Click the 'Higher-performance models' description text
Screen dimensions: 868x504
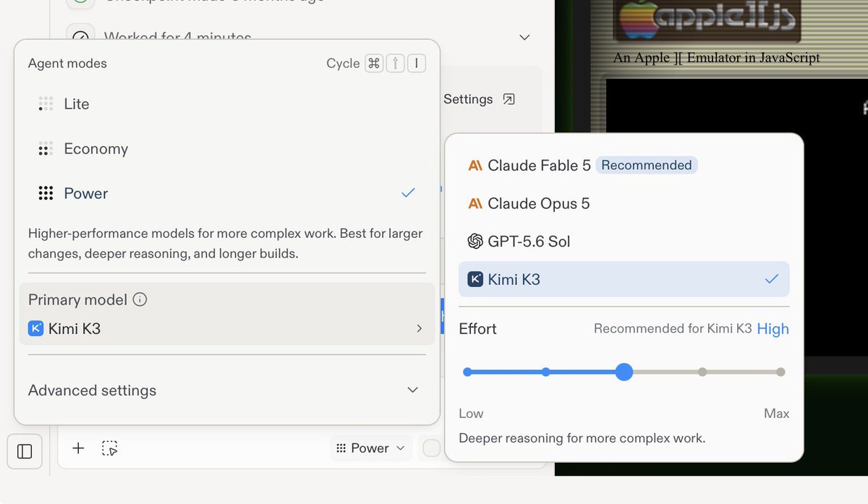(226, 244)
